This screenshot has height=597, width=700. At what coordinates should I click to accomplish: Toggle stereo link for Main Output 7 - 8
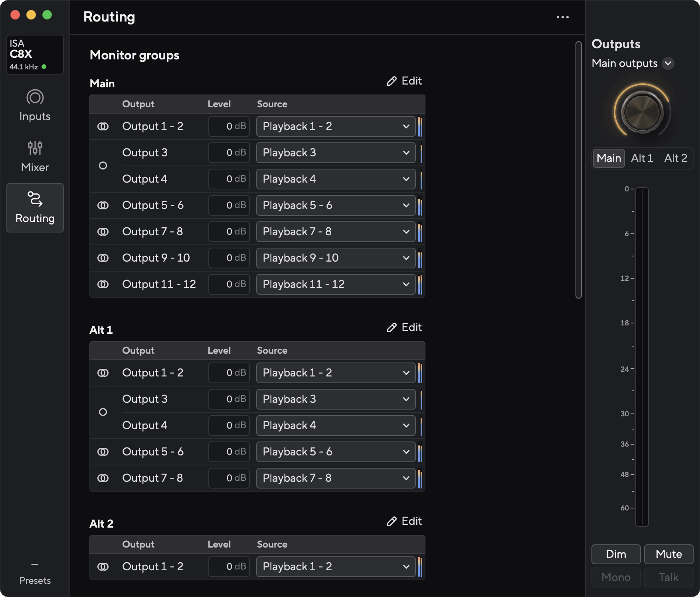(x=103, y=232)
